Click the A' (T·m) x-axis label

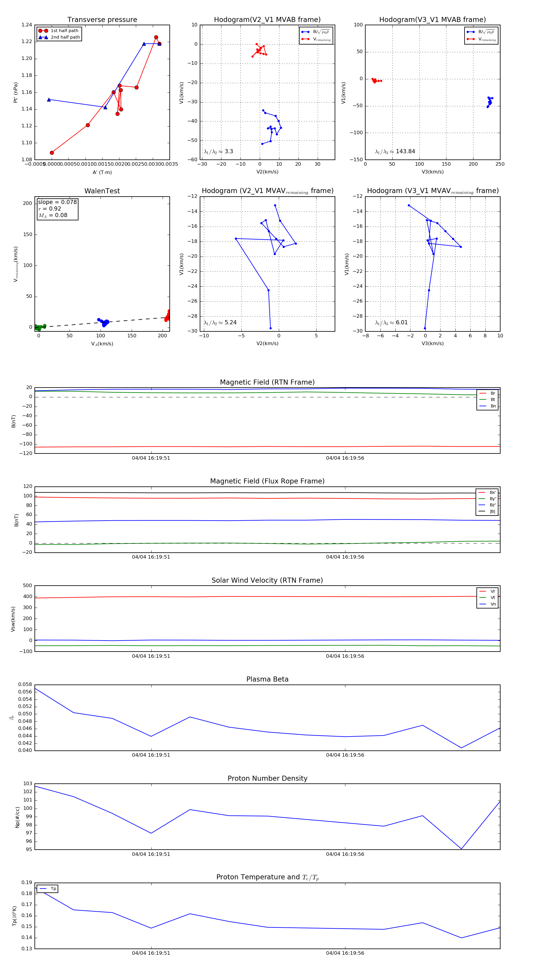pos(102,172)
